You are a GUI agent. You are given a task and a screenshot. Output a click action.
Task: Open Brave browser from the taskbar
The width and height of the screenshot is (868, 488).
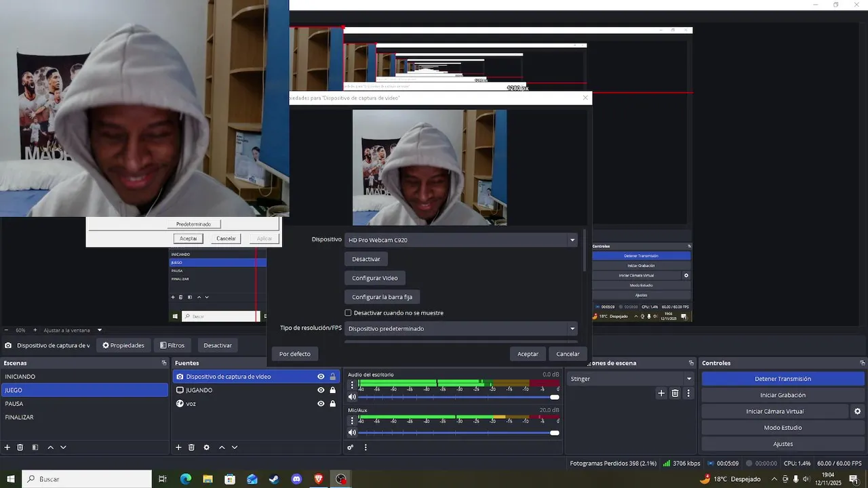(x=319, y=479)
